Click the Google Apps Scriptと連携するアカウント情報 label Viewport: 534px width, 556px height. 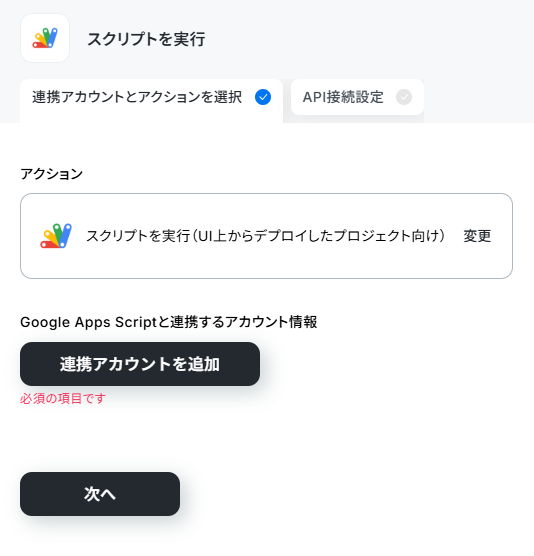point(169,322)
